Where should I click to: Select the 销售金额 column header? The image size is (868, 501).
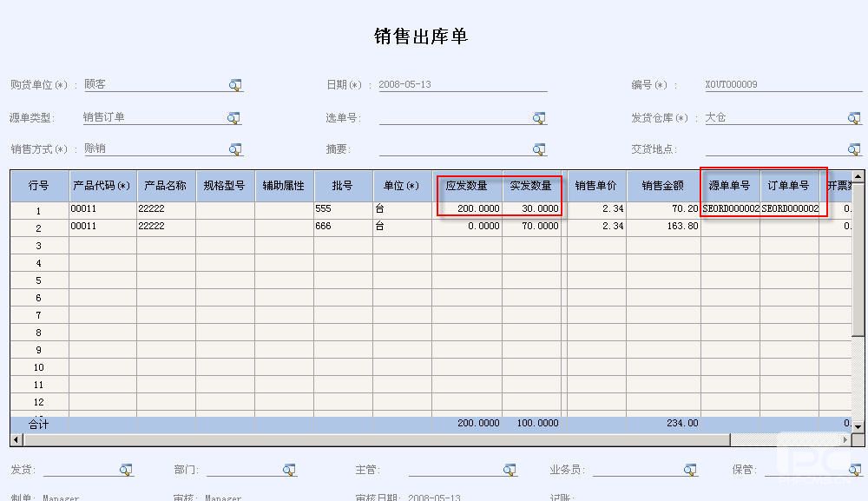click(663, 186)
